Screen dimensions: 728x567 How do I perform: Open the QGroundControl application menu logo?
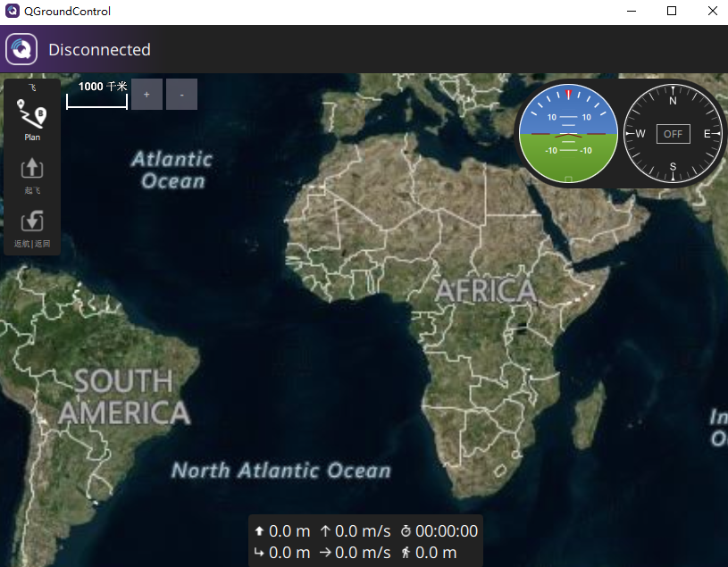point(21,49)
